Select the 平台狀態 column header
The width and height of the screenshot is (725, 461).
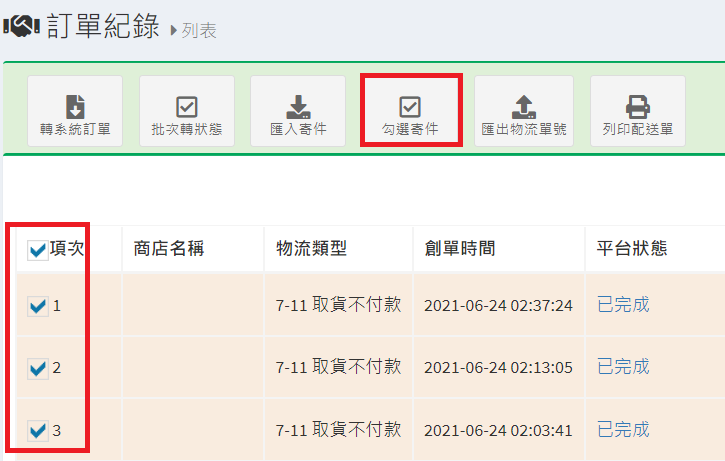(632, 248)
